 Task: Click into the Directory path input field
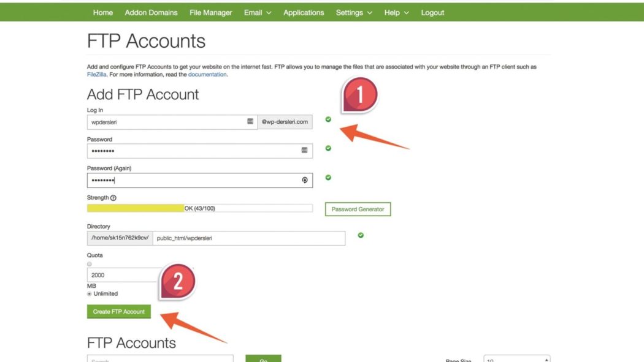tap(248, 238)
